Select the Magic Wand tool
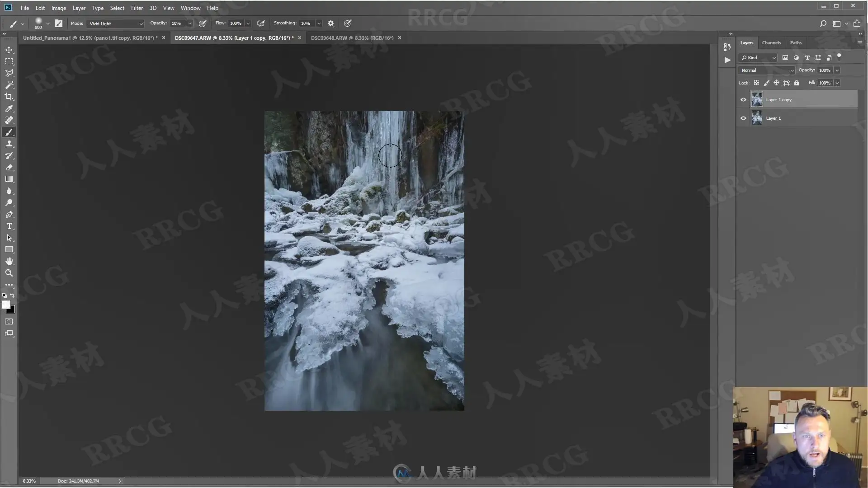The width and height of the screenshot is (868, 488). pos(9,85)
